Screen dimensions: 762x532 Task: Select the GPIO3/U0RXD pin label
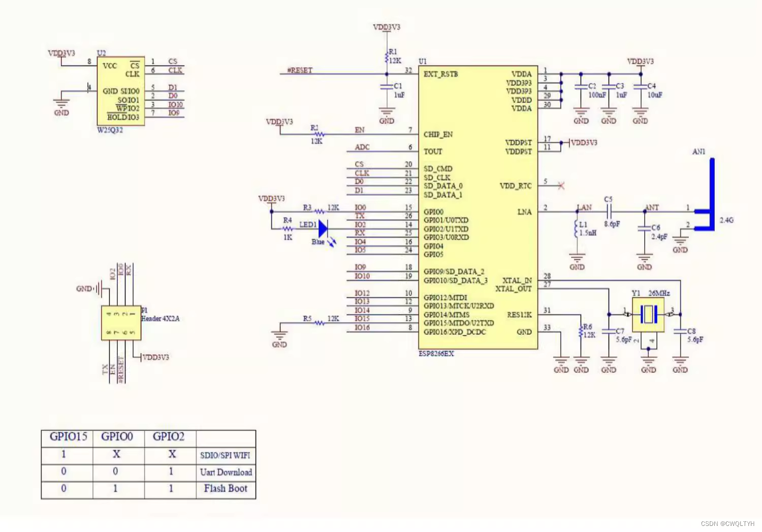(x=446, y=237)
